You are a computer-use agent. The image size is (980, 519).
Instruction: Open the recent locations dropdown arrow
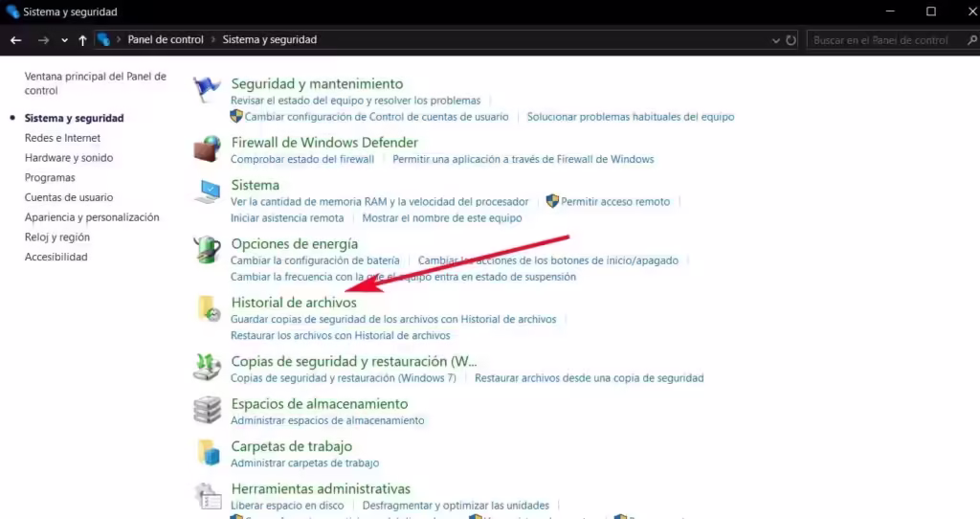click(x=64, y=40)
